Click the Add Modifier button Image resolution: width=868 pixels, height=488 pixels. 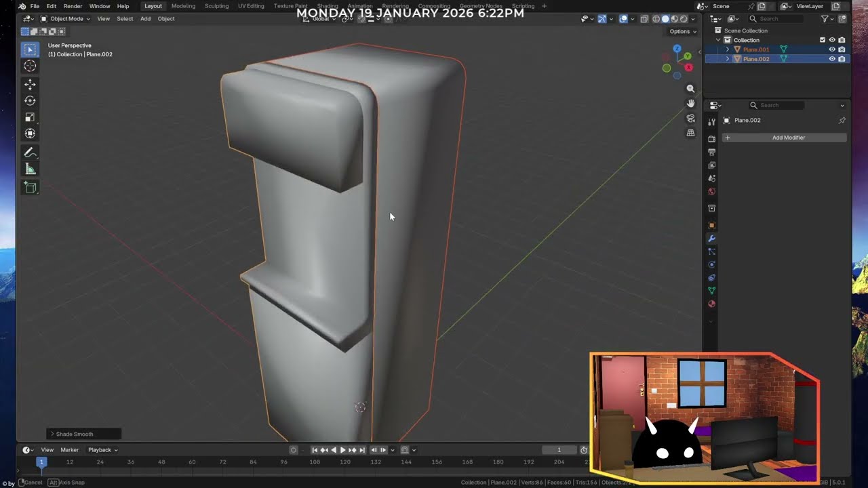tap(785, 138)
